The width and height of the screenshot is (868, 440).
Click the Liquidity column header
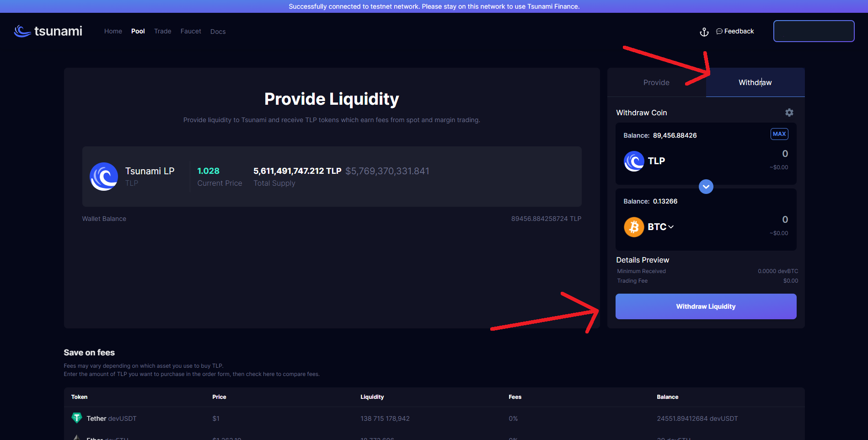click(x=372, y=397)
